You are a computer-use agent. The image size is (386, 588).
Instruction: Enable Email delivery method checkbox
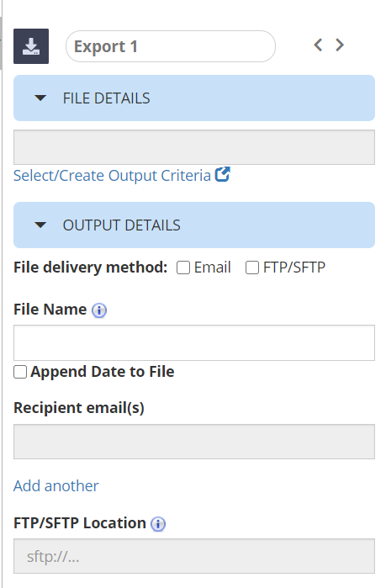click(x=183, y=268)
